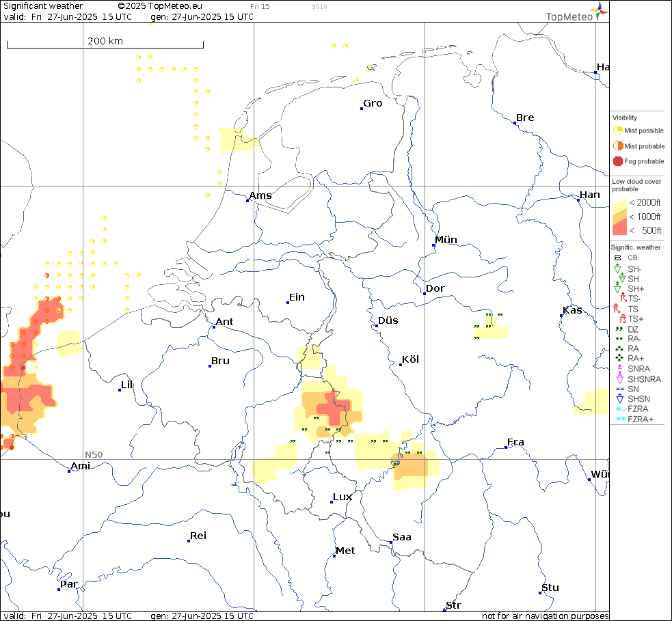Click the 'Düs' city label
This screenshot has height=621, width=672.
point(388,320)
